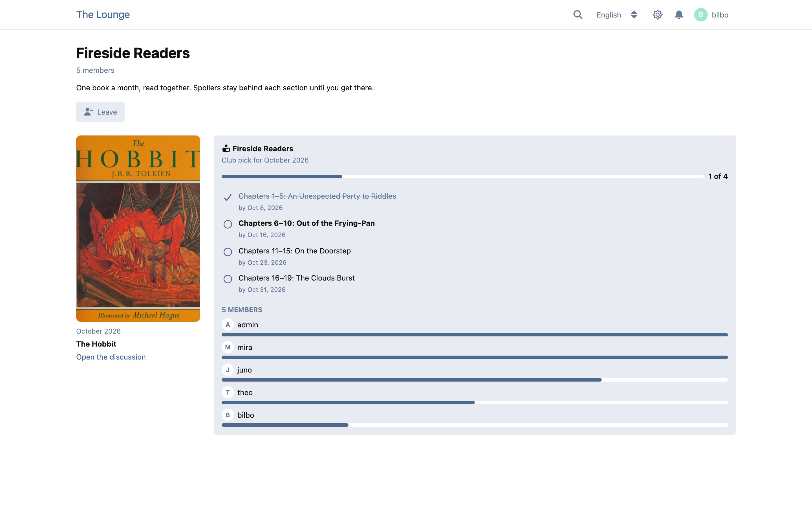Mark Chapters 6–10 as read
This screenshot has width=812, height=508.
click(x=228, y=224)
